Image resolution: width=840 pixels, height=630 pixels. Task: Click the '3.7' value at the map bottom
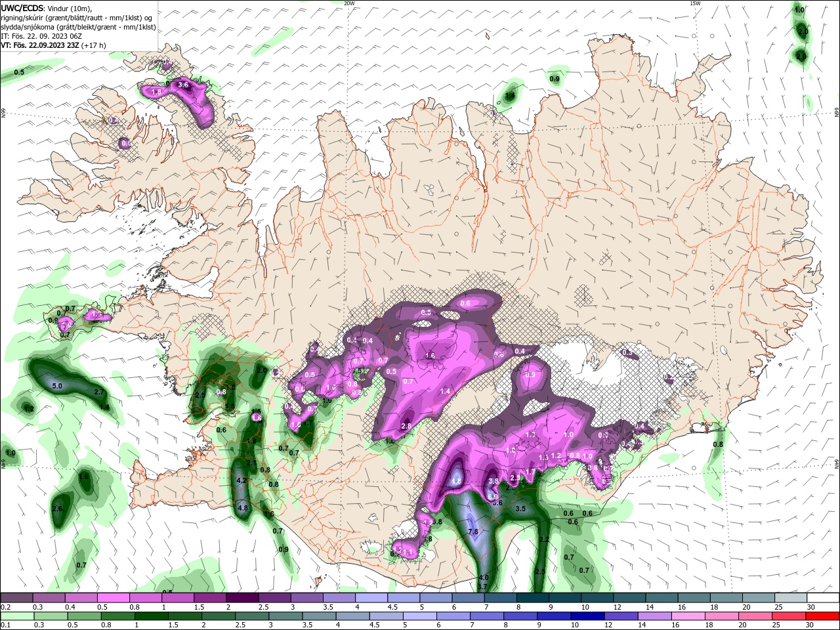coord(482,587)
